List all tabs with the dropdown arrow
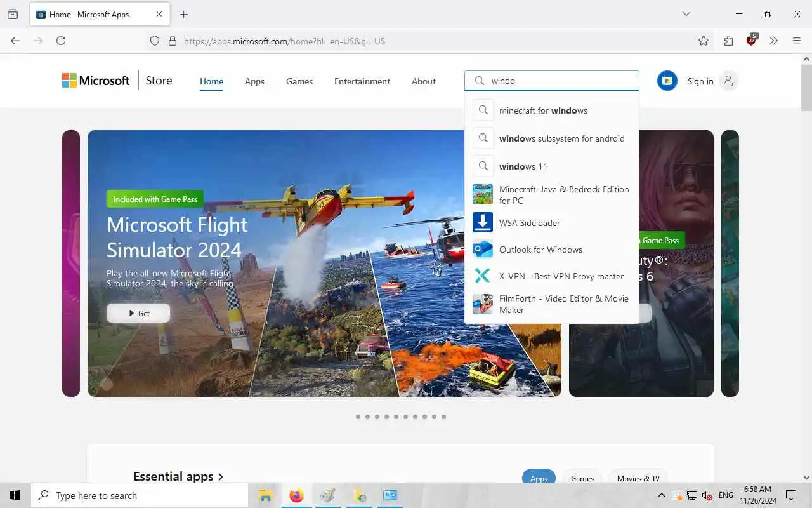The height and width of the screenshot is (508, 812). pyautogui.click(x=686, y=14)
